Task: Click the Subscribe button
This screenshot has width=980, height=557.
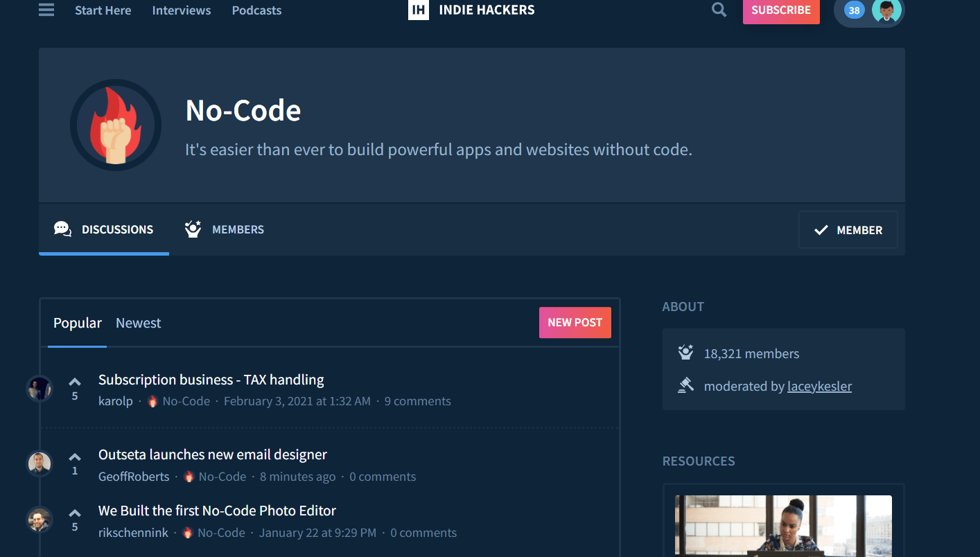Action: pyautogui.click(x=781, y=10)
